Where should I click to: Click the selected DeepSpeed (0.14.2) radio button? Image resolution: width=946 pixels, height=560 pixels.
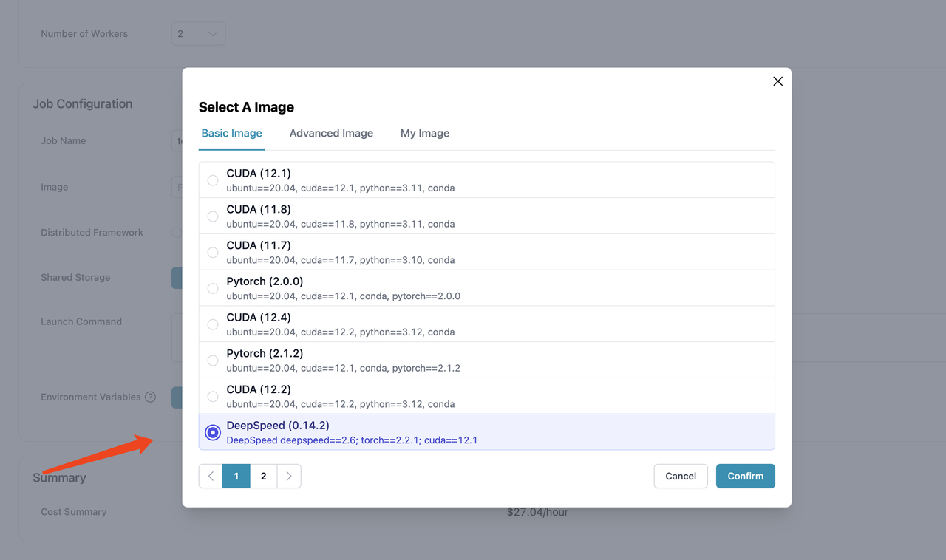point(213,432)
